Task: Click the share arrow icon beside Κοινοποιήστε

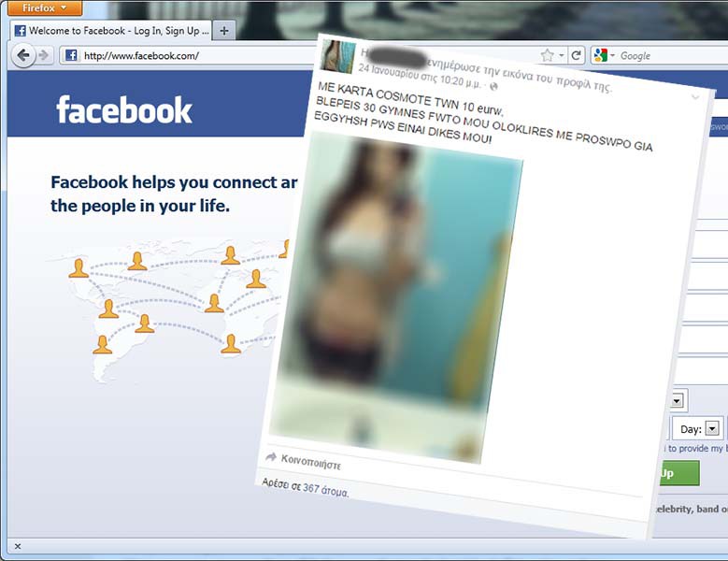Action: 272,456
